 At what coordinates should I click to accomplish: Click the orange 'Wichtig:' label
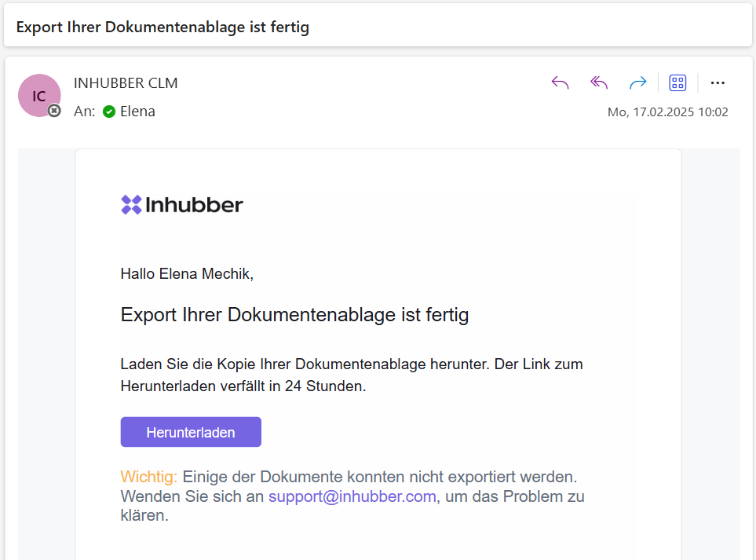coord(149,477)
